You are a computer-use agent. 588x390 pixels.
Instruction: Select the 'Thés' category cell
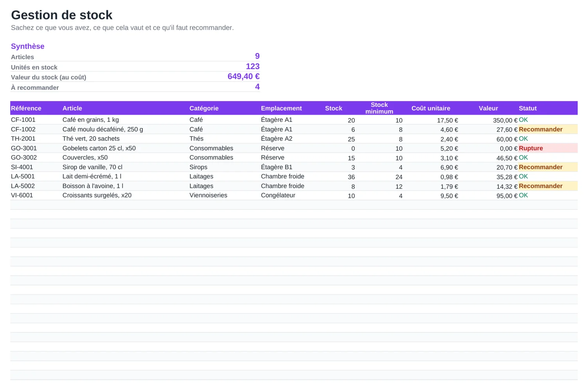click(x=197, y=139)
